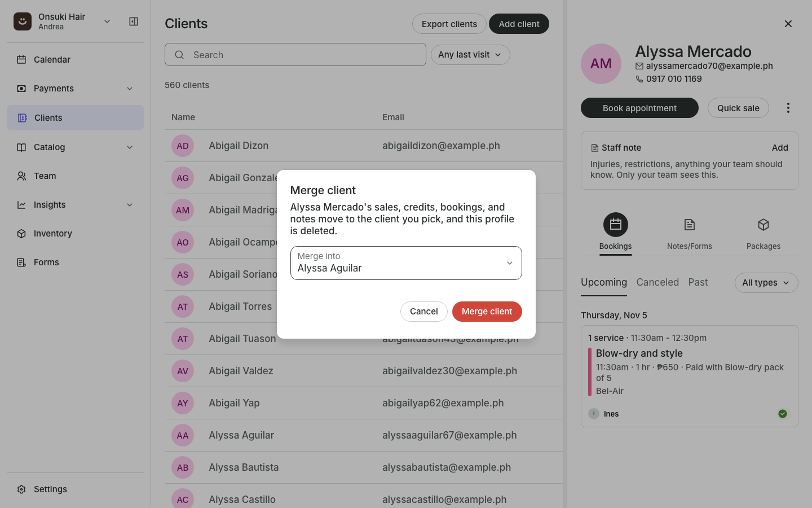Click the Quick sale button
Viewport: 812px width, 508px height.
738,108
